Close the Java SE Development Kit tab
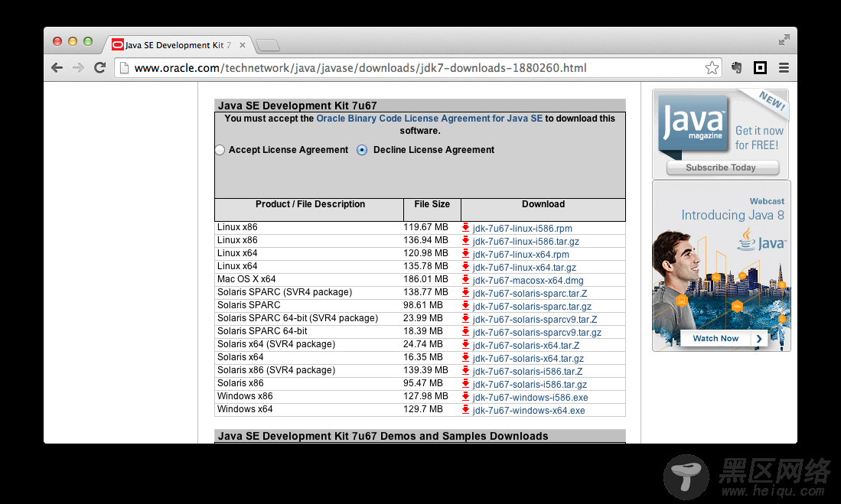This screenshot has height=504, width=841. (x=243, y=45)
